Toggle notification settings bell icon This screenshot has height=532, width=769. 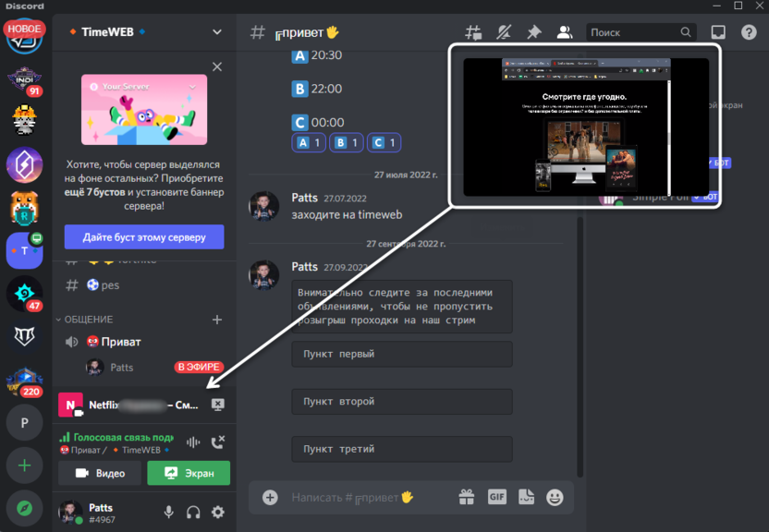tap(504, 32)
